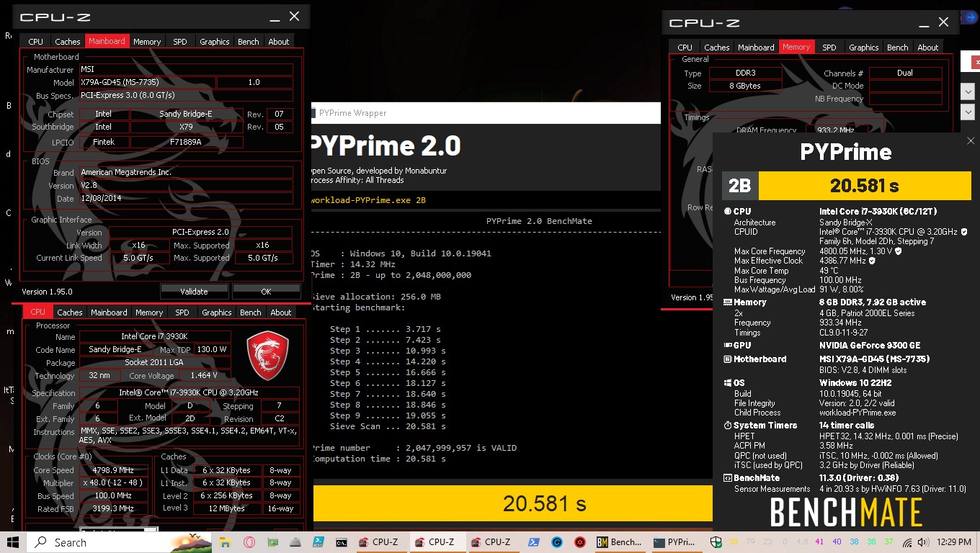This screenshot has width=980, height=553.
Task: Click the PYPrime Wrapper window title
Action: (x=353, y=113)
